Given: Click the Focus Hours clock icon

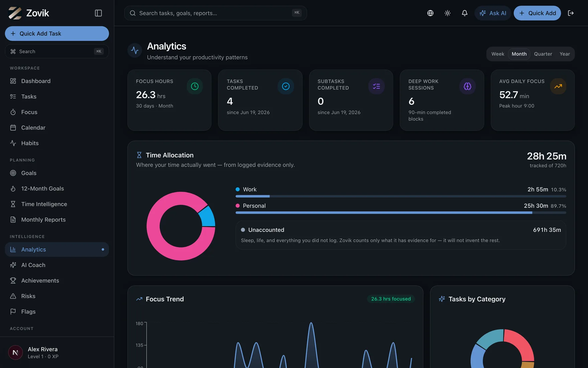Looking at the screenshot, I should click(x=195, y=86).
